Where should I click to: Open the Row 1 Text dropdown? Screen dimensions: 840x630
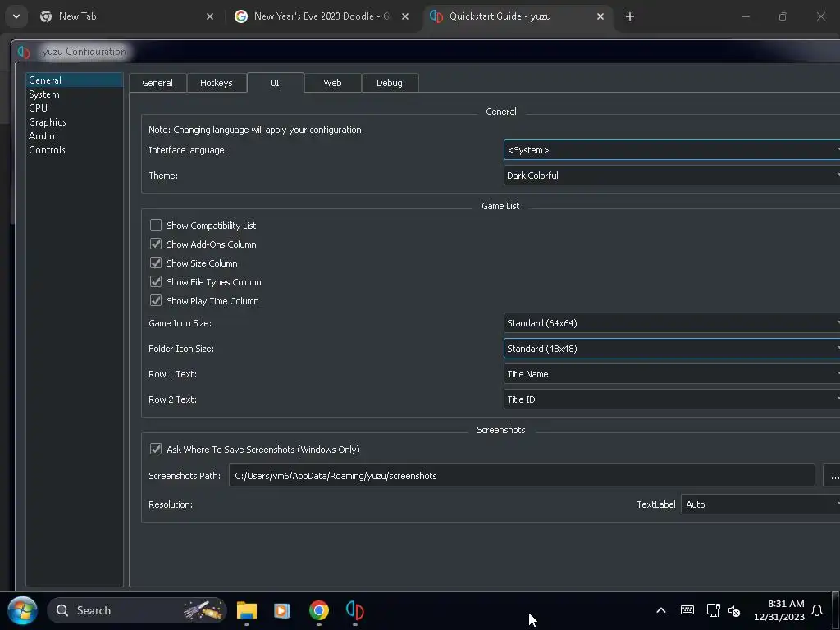pos(672,374)
